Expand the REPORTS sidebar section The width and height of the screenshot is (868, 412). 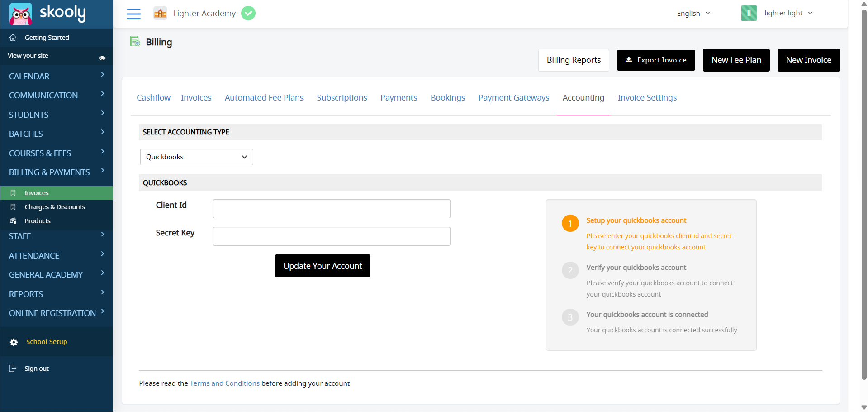point(57,294)
